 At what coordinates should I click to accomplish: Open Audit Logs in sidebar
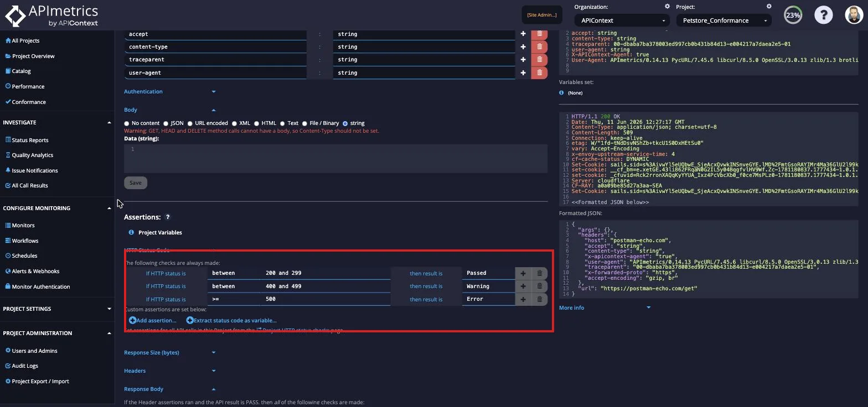[x=21, y=366]
